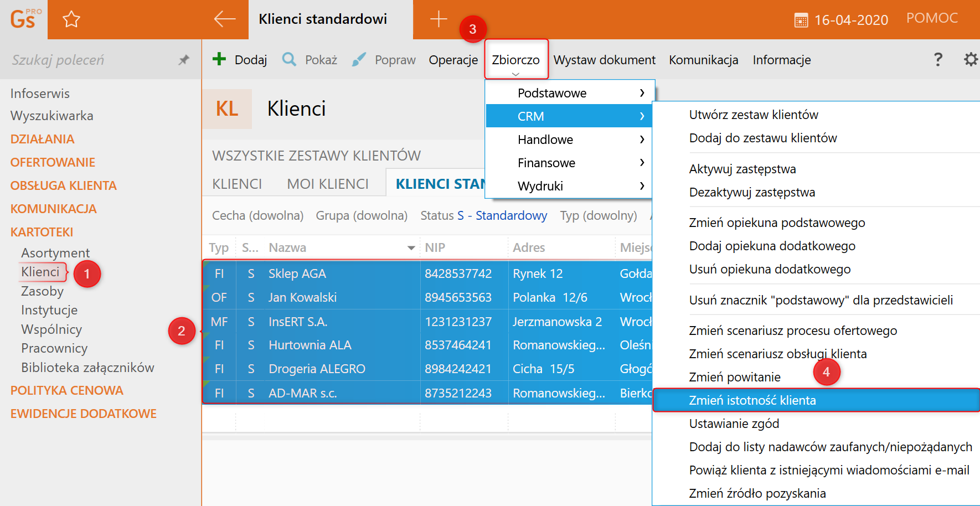Viewport: 980px width, 506px height.
Task: Select the Drogeria ALEGRO row
Action: (427, 369)
